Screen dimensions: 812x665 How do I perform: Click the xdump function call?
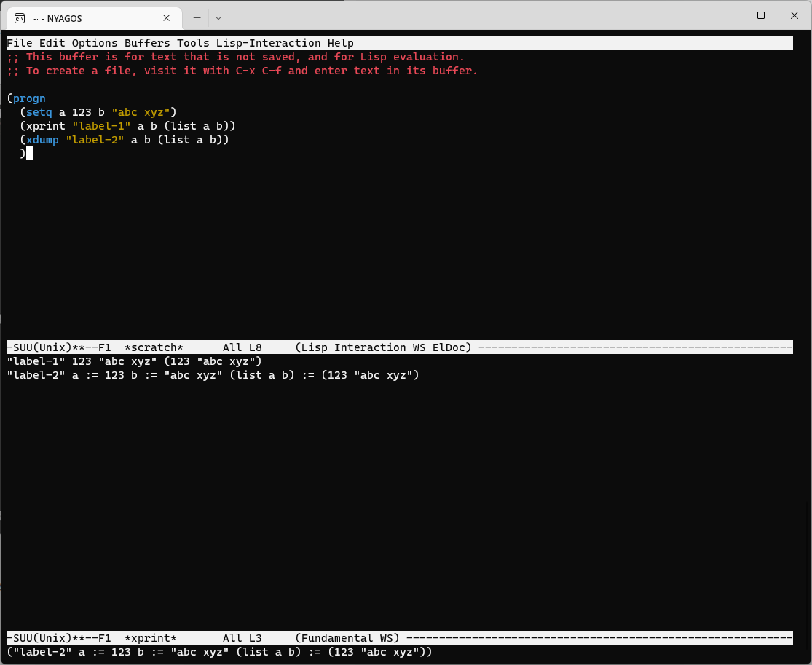[x=42, y=141]
